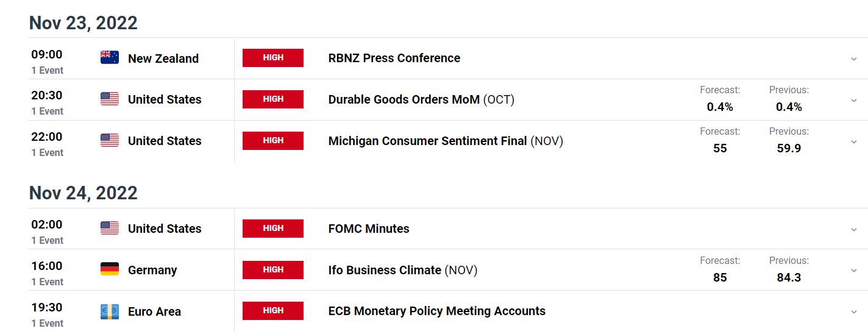Image resolution: width=868 pixels, height=334 pixels.
Task: Expand the FOMC Minutes row chevron
Action: point(853,229)
